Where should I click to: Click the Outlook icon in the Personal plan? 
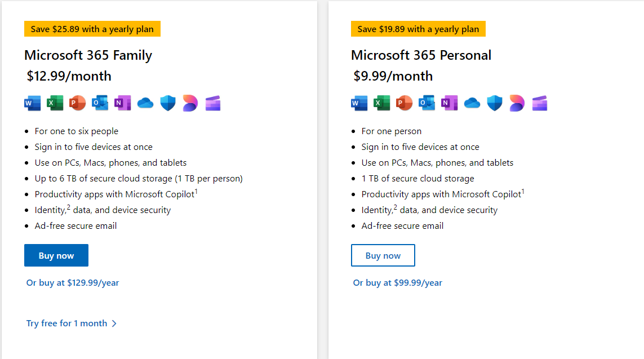[427, 103]
